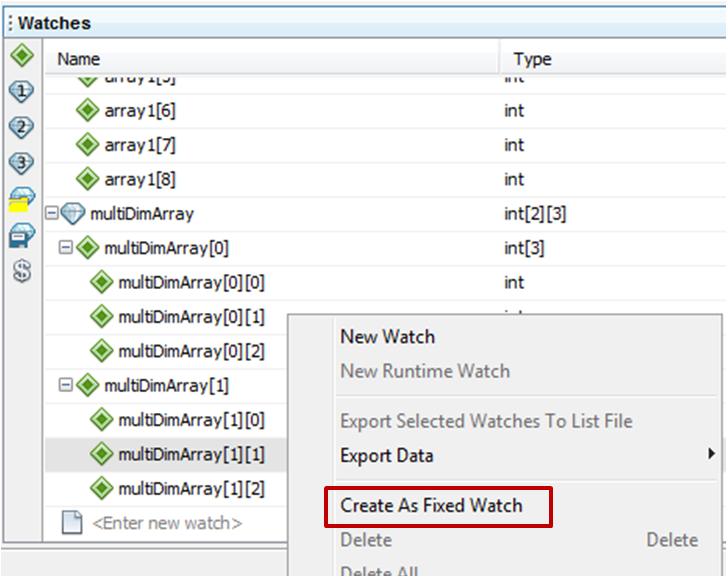Choose Create As Fixed Watch
The image size is (727, 577).
pos(431,506)
